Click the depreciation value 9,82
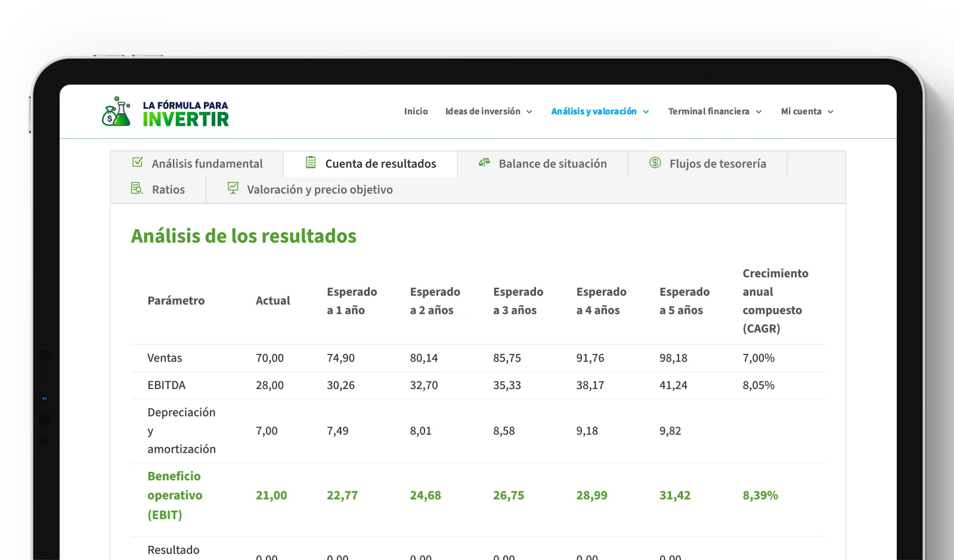The width and height of the screenshot is (954, 560). coord(670,431)
